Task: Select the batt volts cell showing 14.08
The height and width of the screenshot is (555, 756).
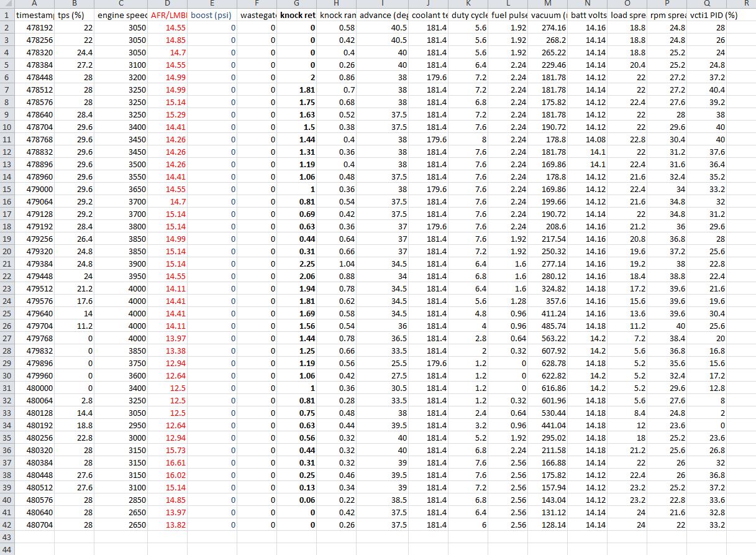Action: [588, 139]
